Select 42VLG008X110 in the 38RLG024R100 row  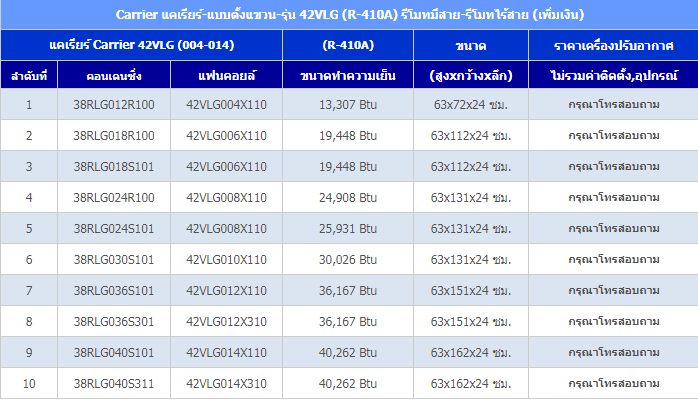227,197
